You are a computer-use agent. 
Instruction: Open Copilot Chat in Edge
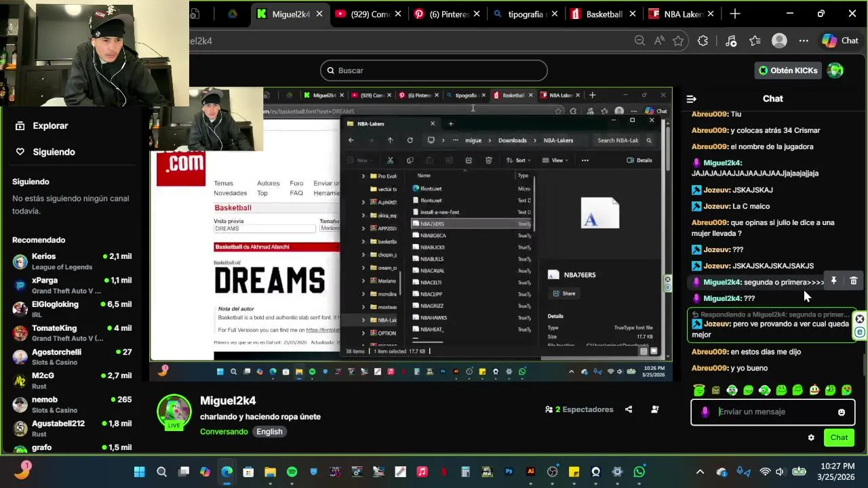click(840, 41)
